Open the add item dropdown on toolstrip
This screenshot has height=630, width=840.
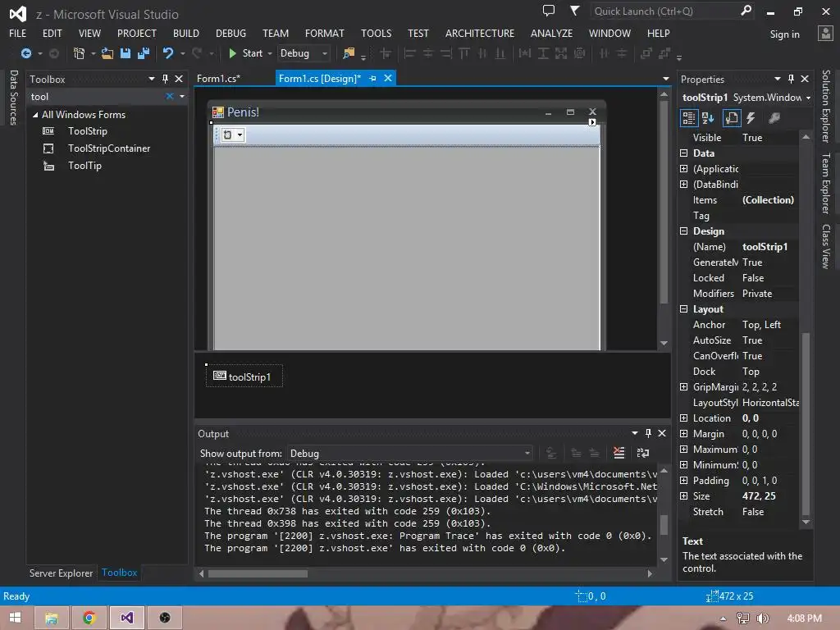(240, 135)
